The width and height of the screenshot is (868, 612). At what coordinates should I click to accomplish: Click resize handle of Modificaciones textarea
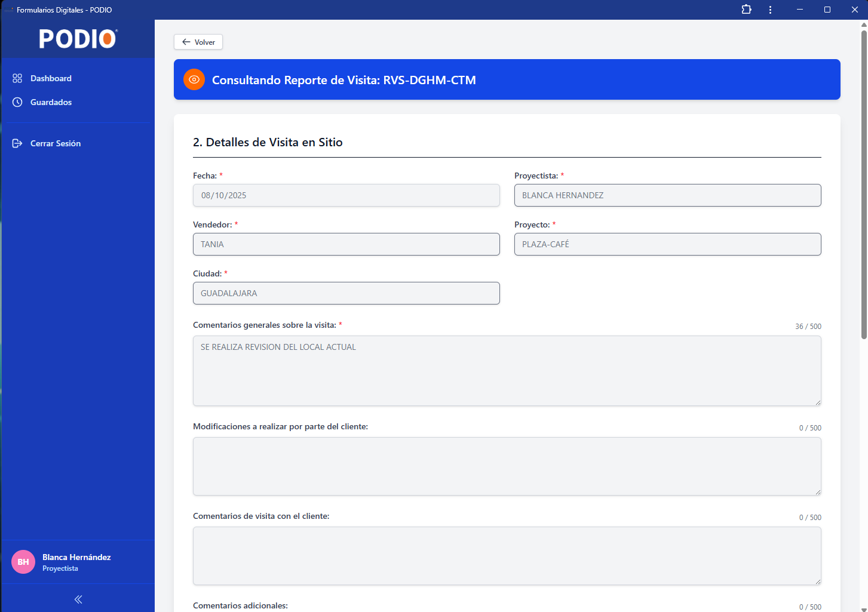[818, 492]
